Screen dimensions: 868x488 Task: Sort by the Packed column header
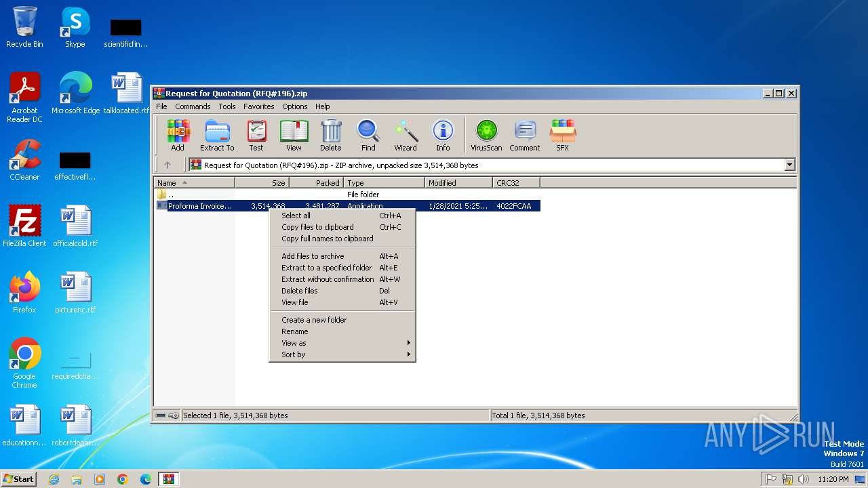point(317,183)
